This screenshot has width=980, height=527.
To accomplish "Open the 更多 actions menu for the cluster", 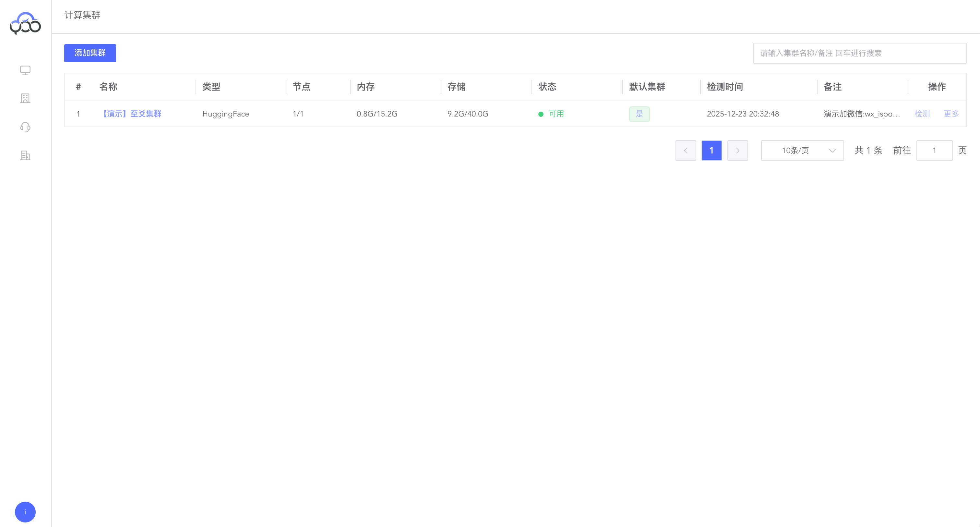I will point(951,114).
